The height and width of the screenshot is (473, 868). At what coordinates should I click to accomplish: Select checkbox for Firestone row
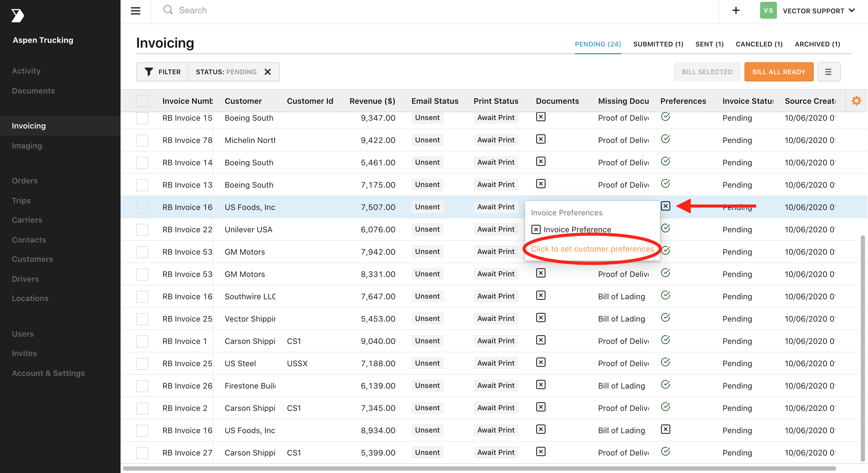[142, 386]
